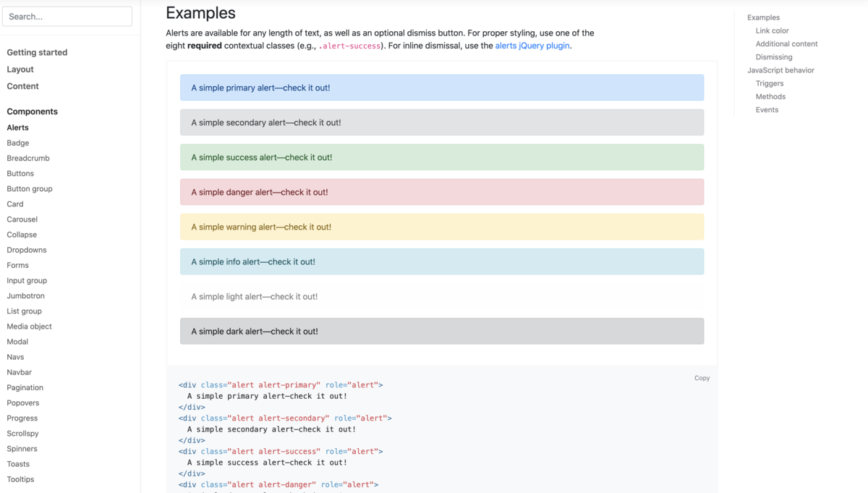Viewport: 868px width, 493px height.
Task: Open the Media object page
Action: click(30, 326)
